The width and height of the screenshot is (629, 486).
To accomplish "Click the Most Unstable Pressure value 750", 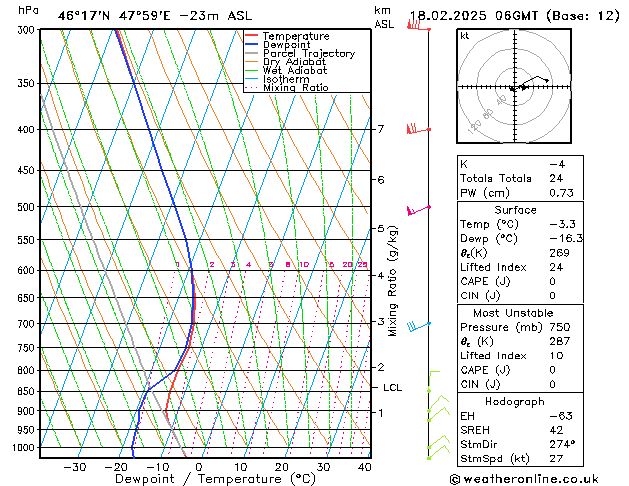I will coord(559,327).
